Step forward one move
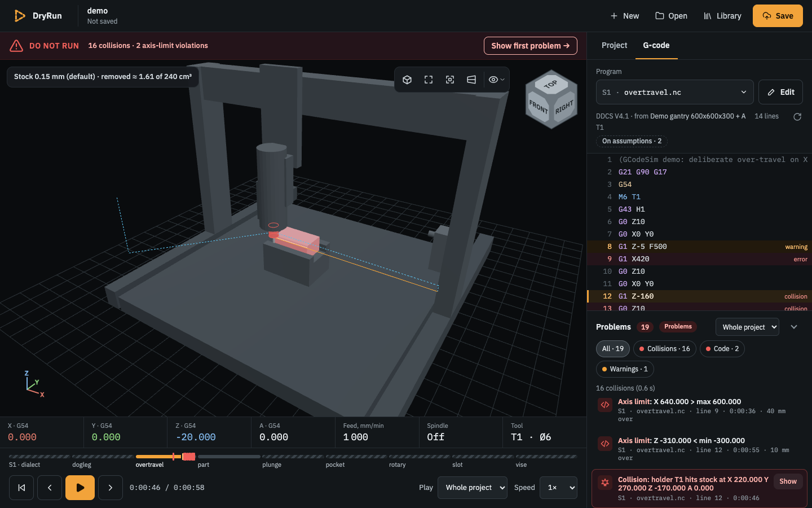The image size is (812, 508). (x=111, y=488)
